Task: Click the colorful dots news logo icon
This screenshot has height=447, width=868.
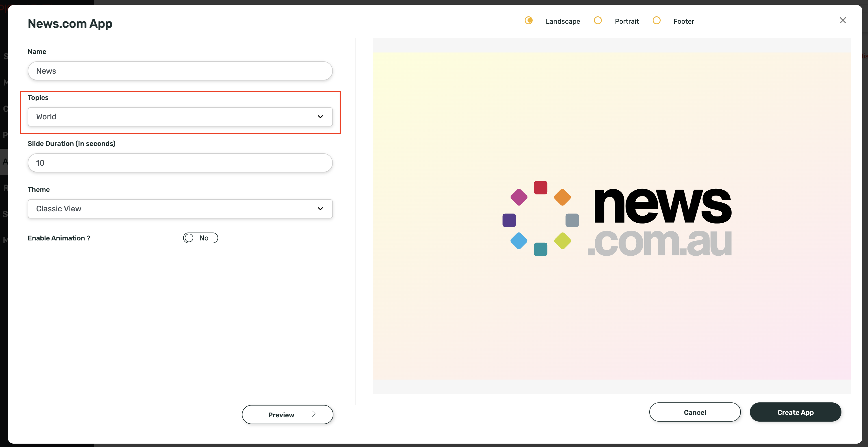Action: click(541, 218)
